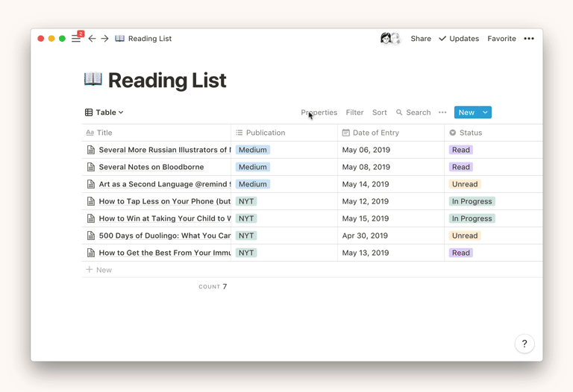Add a new row with + New
The width and height of the screenshot is (573, 392).
[x=98, y=270]
